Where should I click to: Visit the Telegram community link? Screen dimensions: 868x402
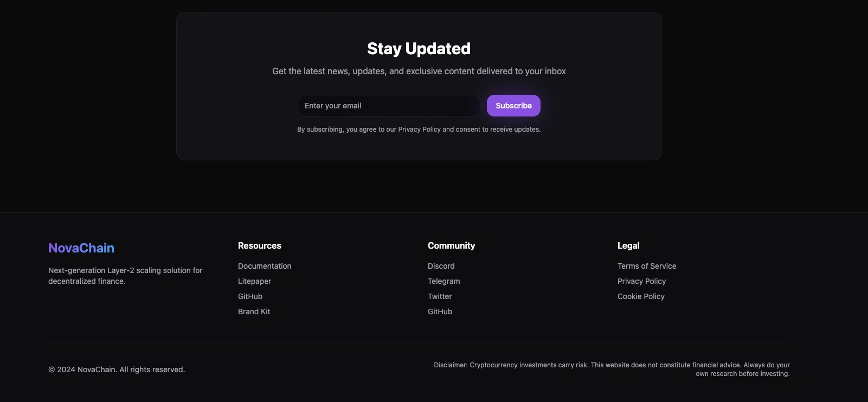point(443,281)
